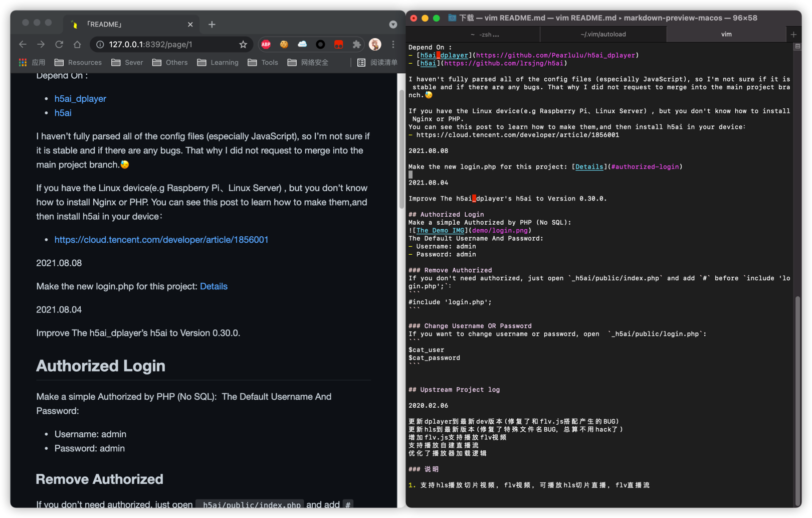Click '### Remove Authorized' line in vim
Viewport: 812px width, 518px height.
[x=450, y=270]
